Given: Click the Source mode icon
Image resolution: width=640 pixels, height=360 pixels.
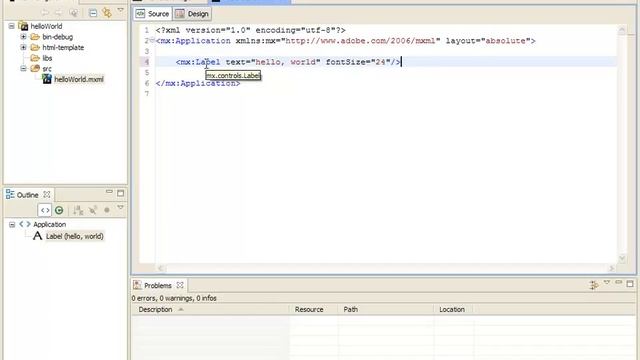Looking at the screenshot, I should 140,14.
